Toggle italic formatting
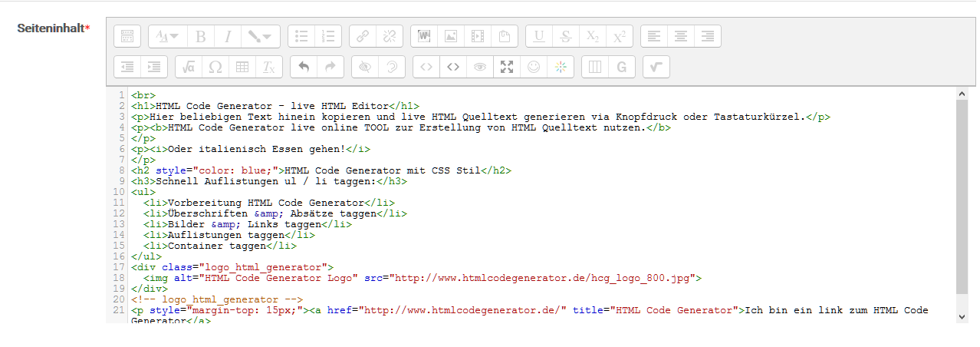Image resolution: width=980 pixels, height=347 pixels. coord(228,36)
